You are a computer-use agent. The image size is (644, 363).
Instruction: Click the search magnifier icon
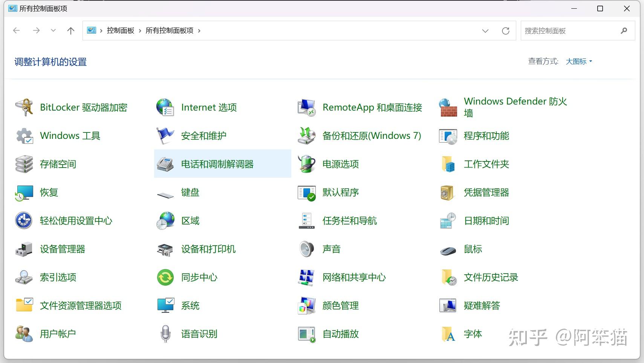pyautogui.click(x=624, y=31)
